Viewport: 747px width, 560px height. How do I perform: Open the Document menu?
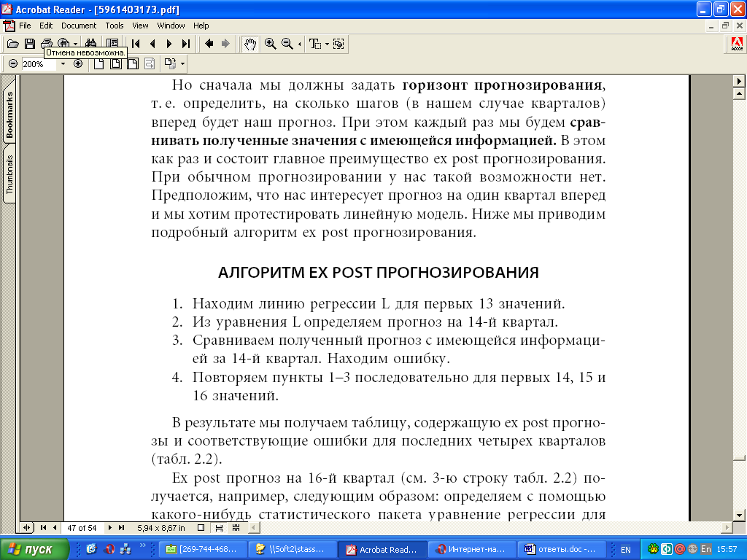79,26
